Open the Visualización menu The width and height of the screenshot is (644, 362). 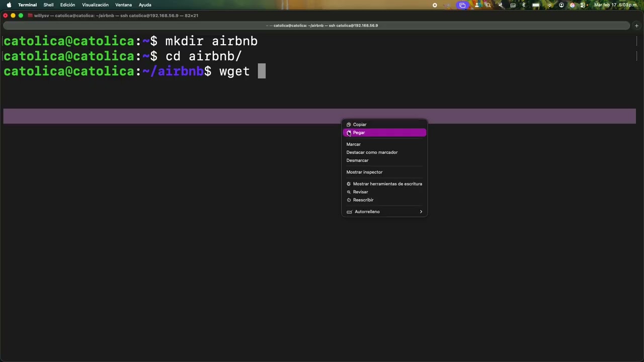[x=95, y=5]
